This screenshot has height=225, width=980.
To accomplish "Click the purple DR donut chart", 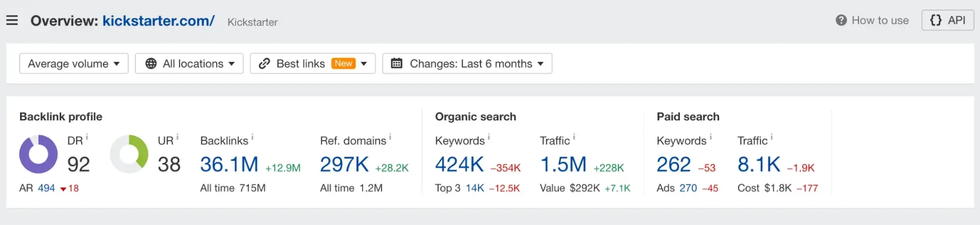I will click(x=38, y=154).
